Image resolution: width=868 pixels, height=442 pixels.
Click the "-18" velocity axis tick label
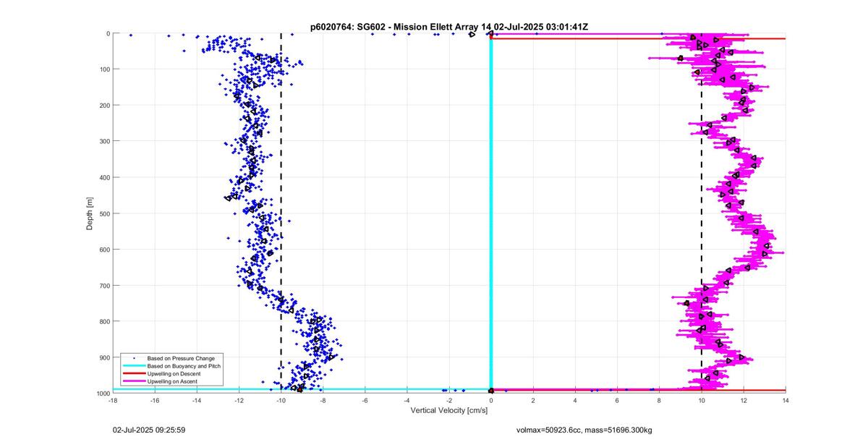(x=113, y=400)
